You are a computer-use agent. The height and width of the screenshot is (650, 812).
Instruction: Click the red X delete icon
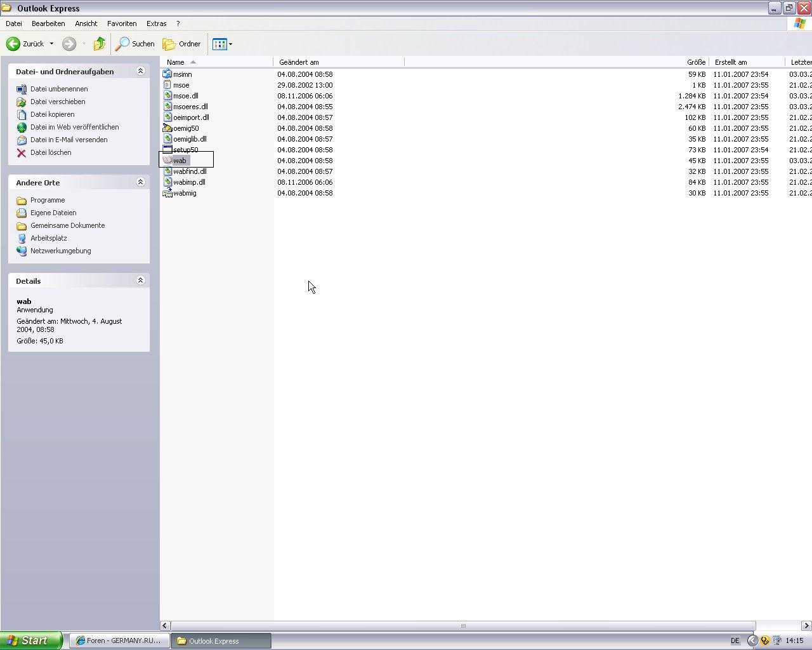[22, 153]
